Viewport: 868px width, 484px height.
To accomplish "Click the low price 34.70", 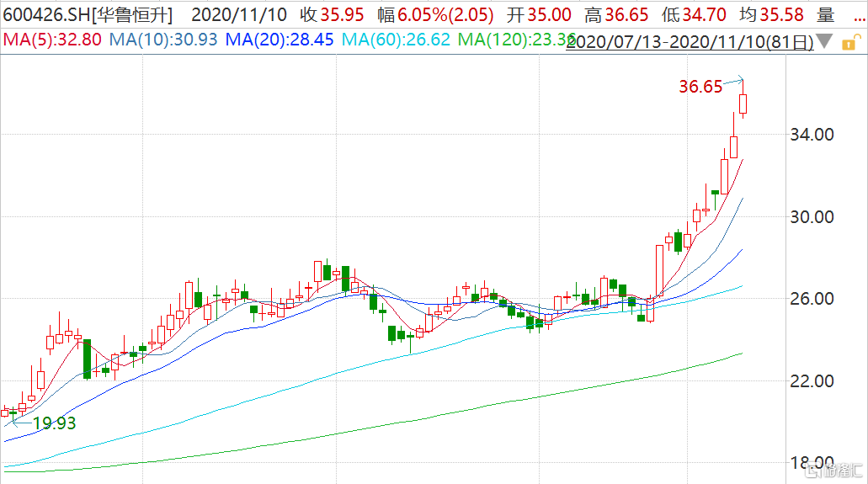I will 704,15.
